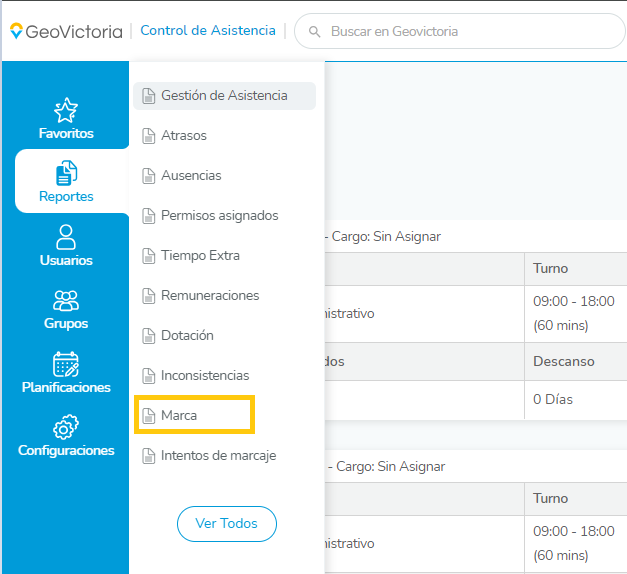Open Usuarios from the sidebar
This screenshot has width=627, height=574.
click(66, 237)
